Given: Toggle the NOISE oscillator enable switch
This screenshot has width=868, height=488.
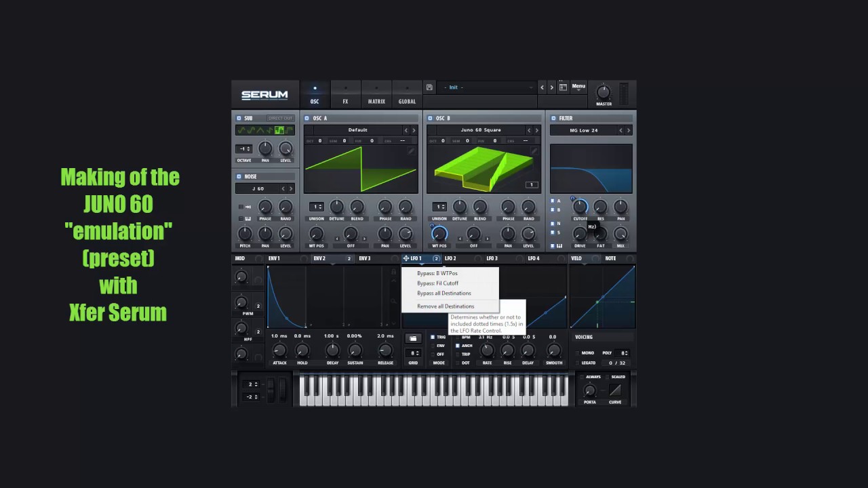Looking at the screenshot, I should pos(239,176).
